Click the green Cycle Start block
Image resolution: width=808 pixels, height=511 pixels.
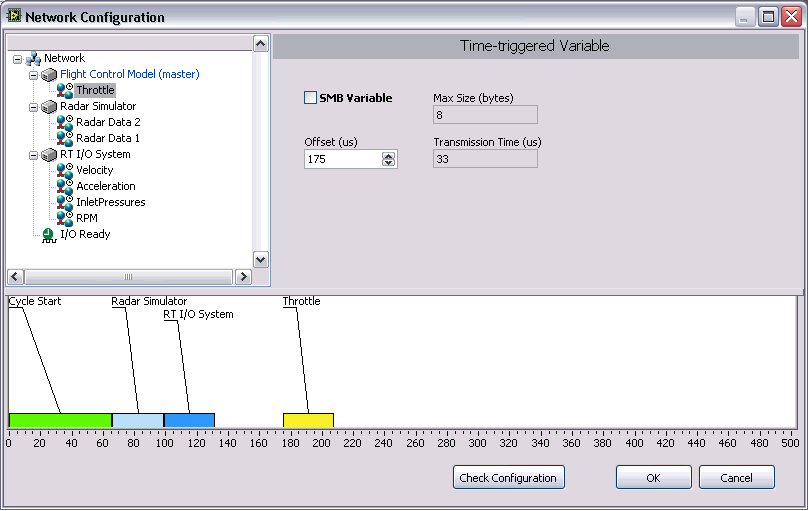pos(59,421)
